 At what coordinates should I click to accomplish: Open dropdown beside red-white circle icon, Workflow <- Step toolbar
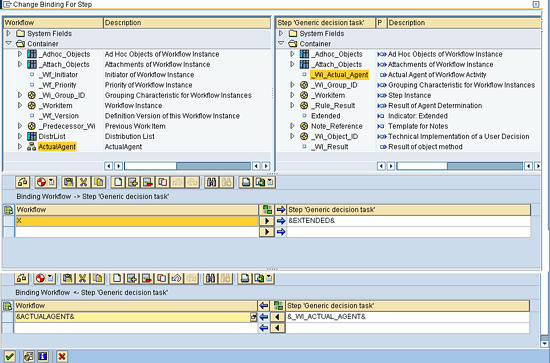[x=50, y=278]
